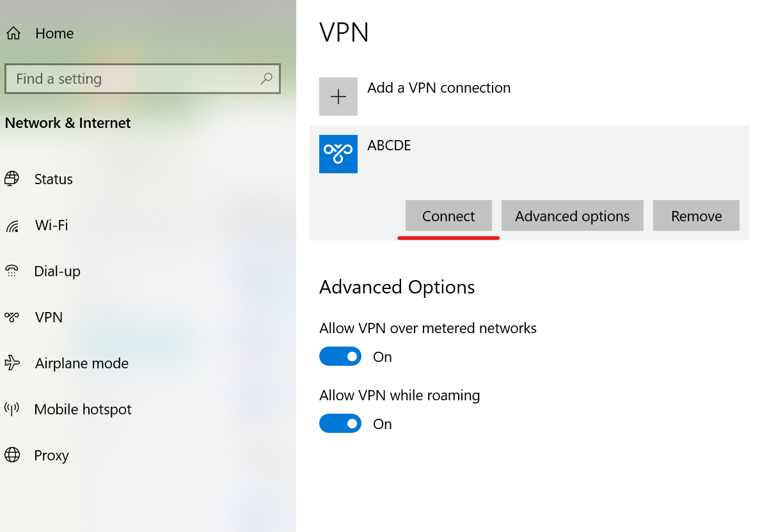Select the ABCDE connection name
This screenshot has width=776, height=532.
click(x=389, y=145)
